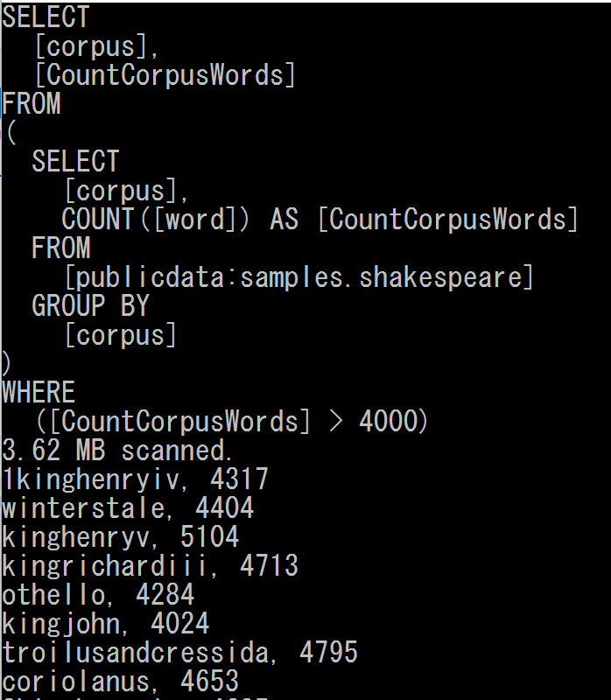
Task: Click the AS keyword in the subquery
Action: point(284,220)
